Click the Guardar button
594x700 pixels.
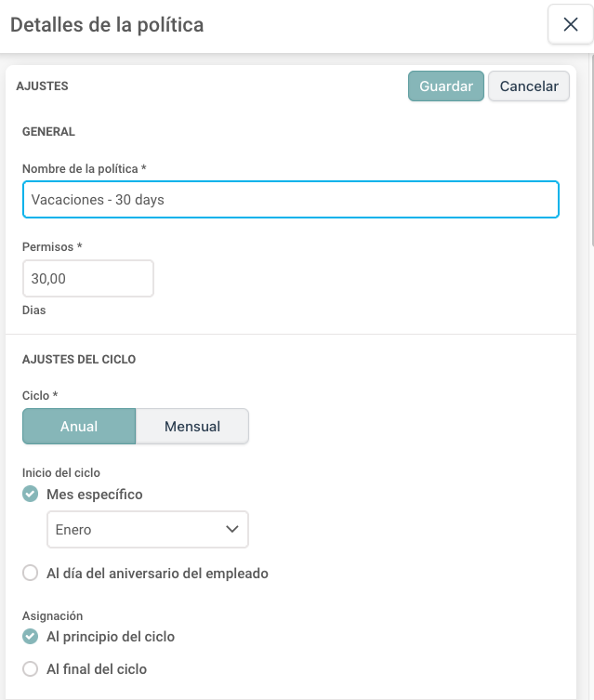tap(446, 86)
